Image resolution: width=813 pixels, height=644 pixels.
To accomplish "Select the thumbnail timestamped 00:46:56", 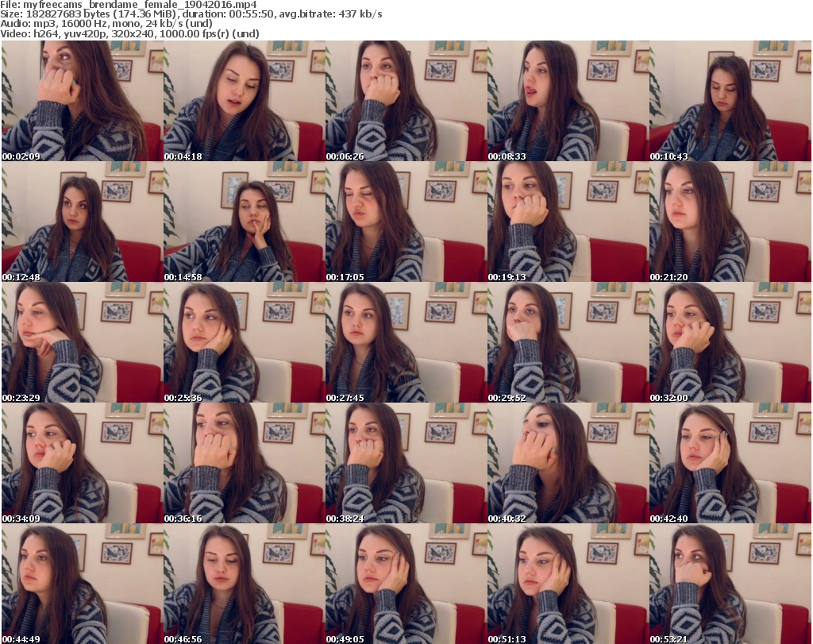I will coord(245,584).
